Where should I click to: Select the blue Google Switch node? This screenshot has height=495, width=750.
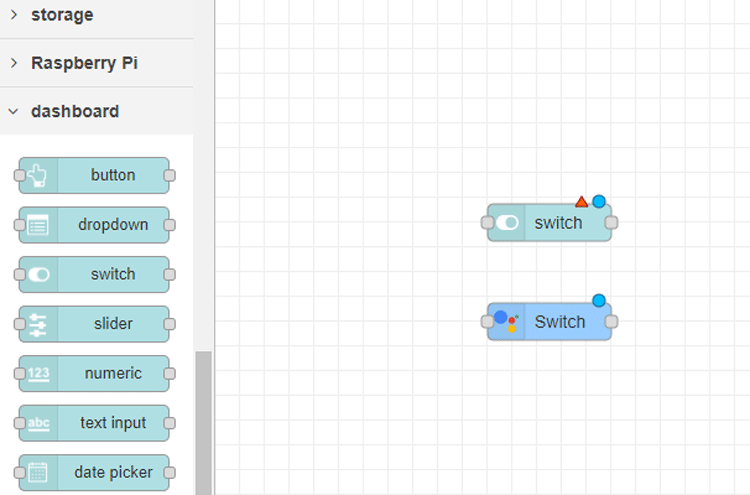click(x=560, y=322)
